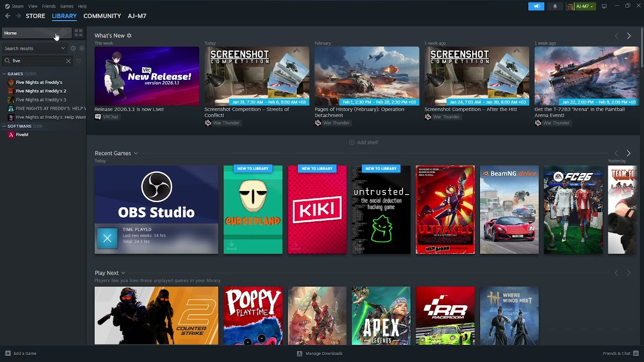
Task: Switch to the COMMUNITY tab
Action: (102, 16)
